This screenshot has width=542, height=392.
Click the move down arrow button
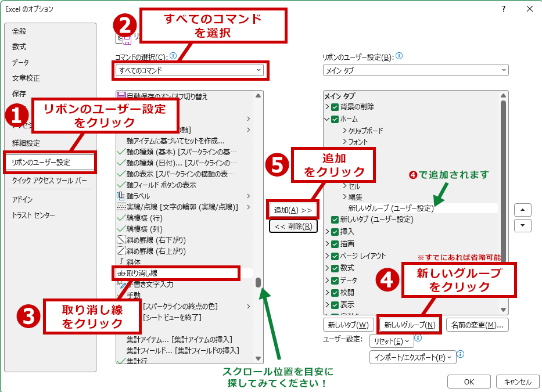pos(523,225)
